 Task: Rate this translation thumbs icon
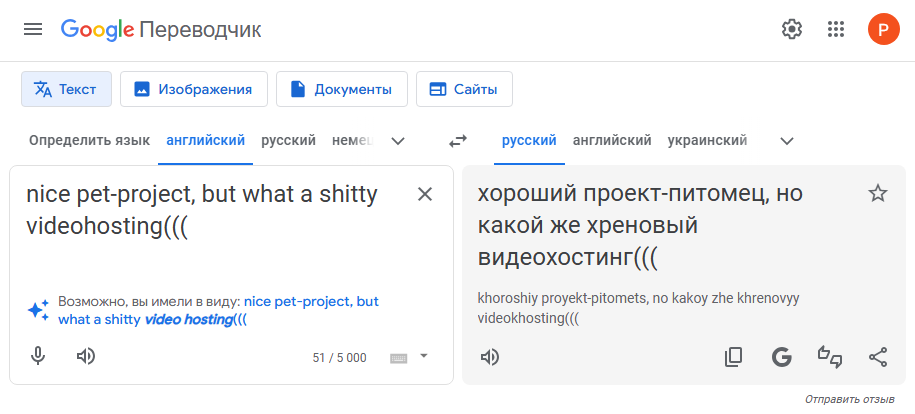(830, 357)
